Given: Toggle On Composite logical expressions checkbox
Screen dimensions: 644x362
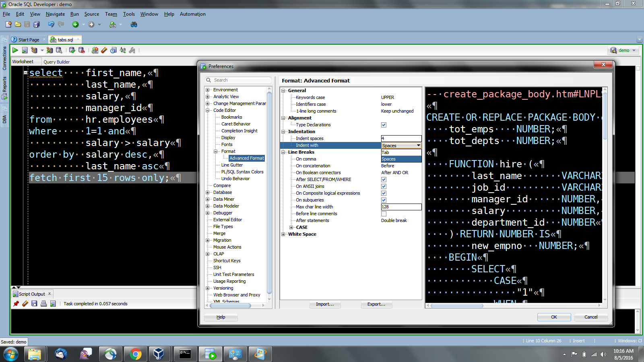Looking at the screenshot, I should click(x=384, y=193).
